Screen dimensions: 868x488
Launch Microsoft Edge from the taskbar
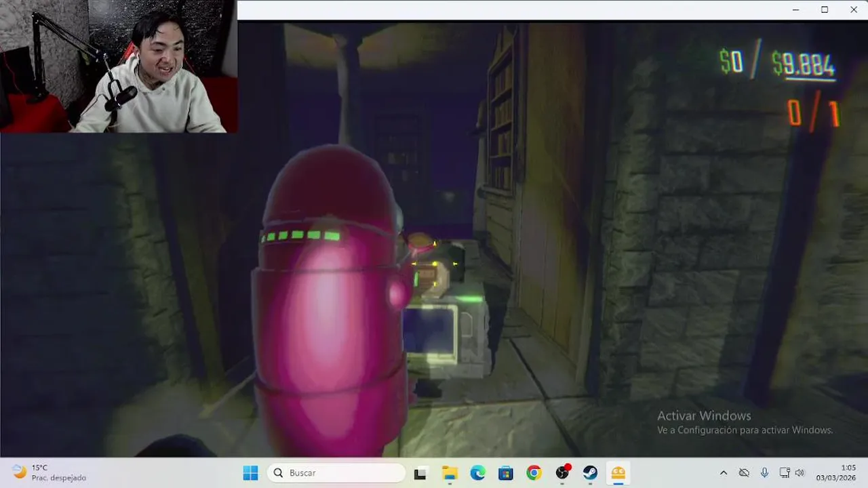point(477,473)
